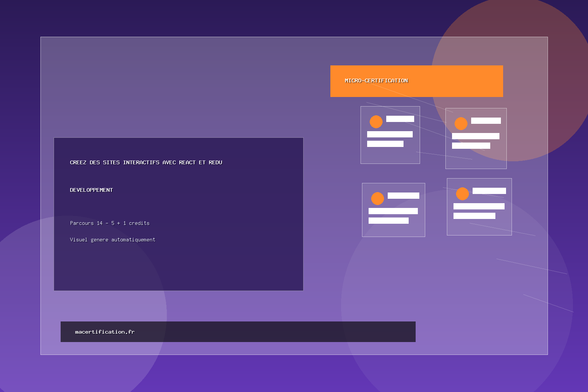
Task: Click the CREEZ DES SITES INTERACTIFS title
Action: [x=146, y=162]
